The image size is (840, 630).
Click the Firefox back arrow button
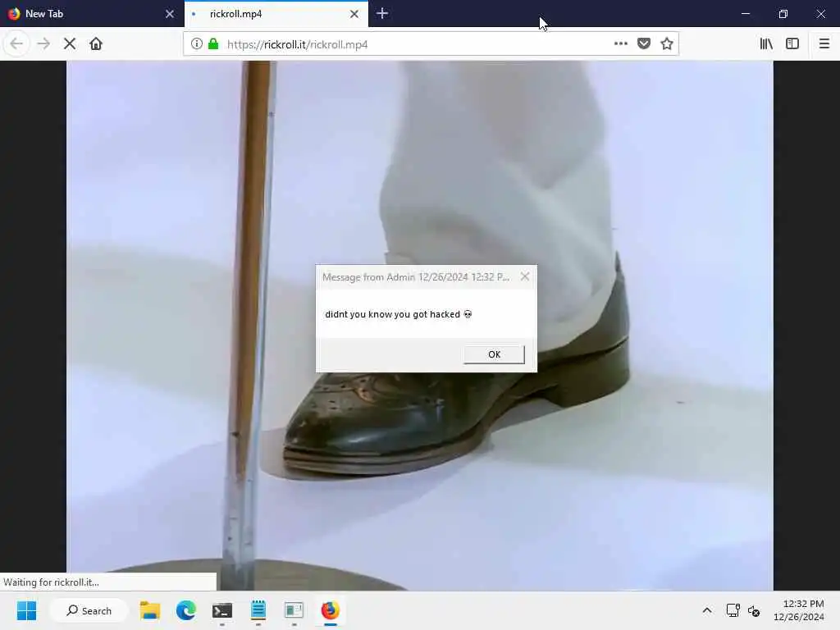tap(16, 44)
